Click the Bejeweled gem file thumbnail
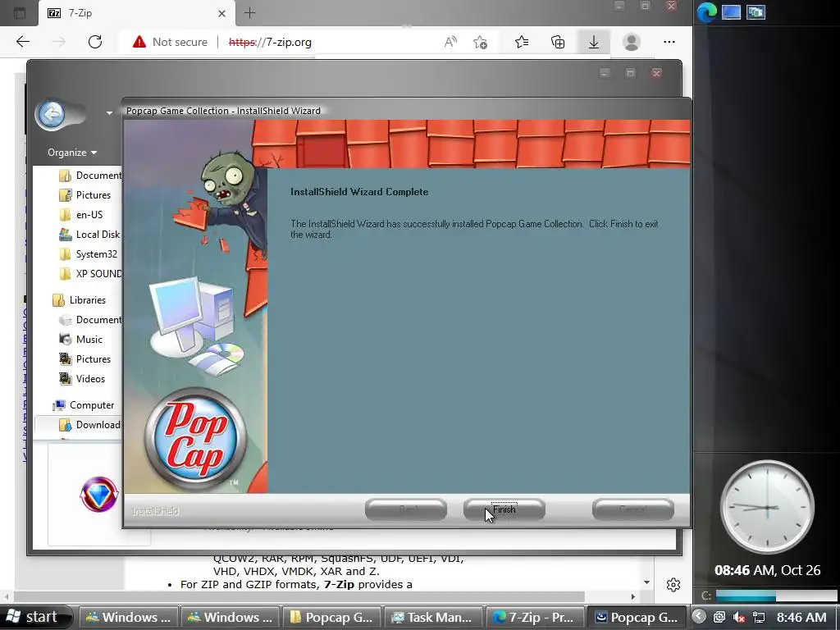This screenshot has height=630, width=840. [x=99, y=495]
